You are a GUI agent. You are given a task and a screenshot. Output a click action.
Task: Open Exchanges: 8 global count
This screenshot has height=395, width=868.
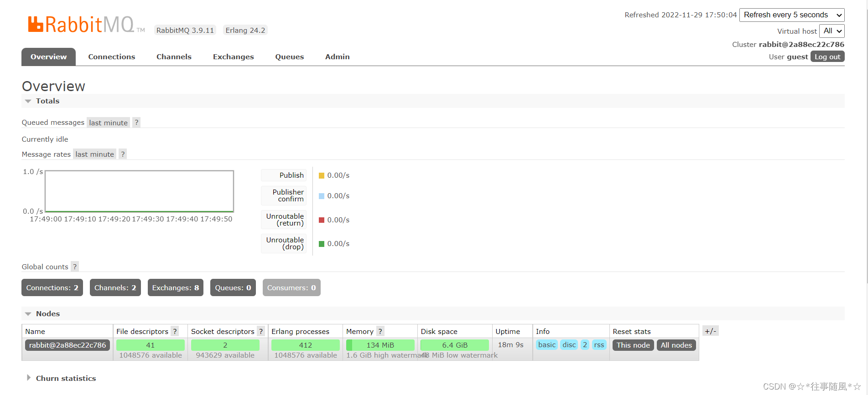point(176,287)
